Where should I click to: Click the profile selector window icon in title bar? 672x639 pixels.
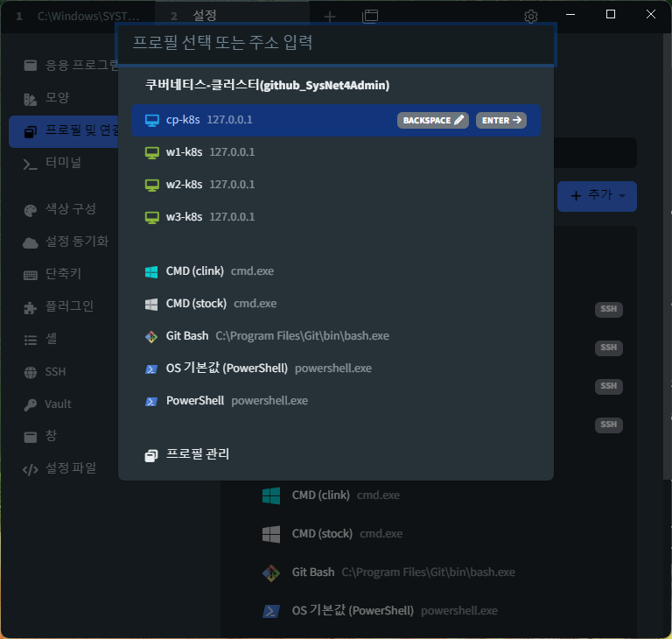pyautogui.click(x=370, y=17)
